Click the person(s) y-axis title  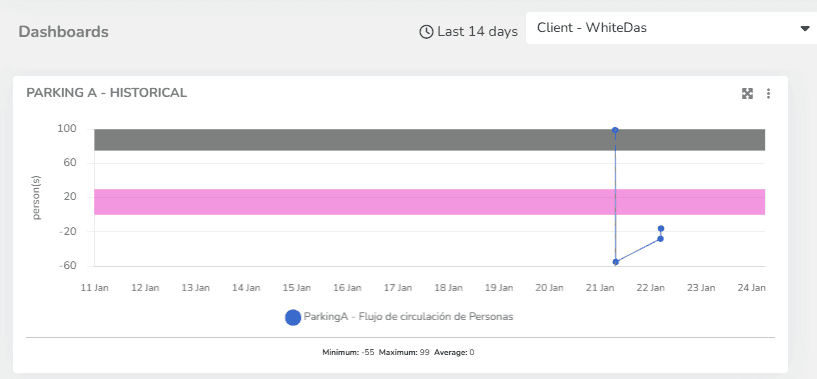(36, 198)
